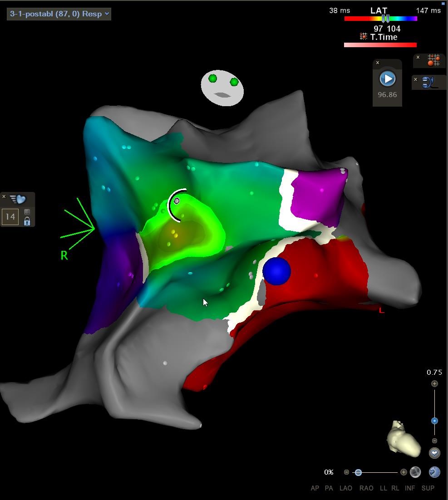Close the propagation playback widget
The height and width of the screenshot is (500, 448).
coord(378,63)
